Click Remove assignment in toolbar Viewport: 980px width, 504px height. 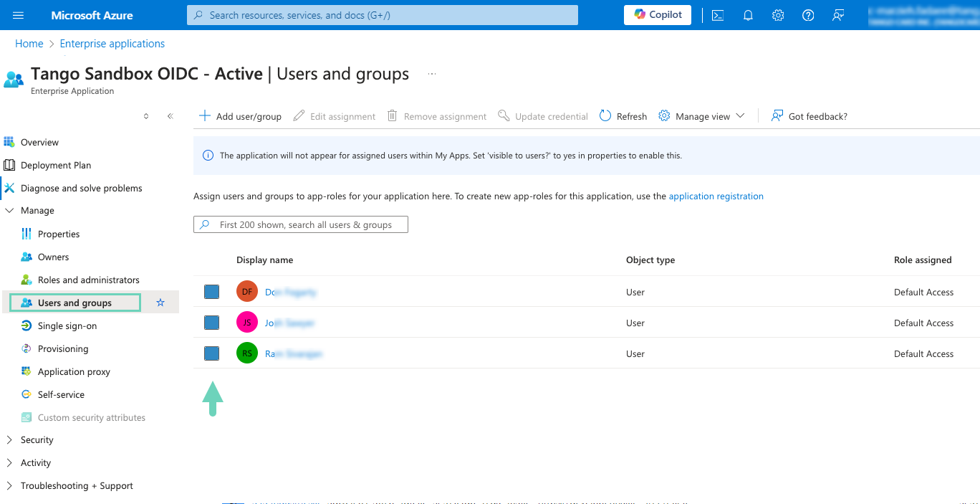(437, 116)
